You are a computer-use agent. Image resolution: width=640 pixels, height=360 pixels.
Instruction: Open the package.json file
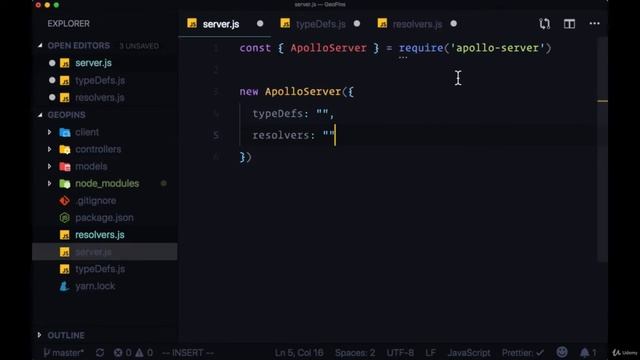(104, 218)
